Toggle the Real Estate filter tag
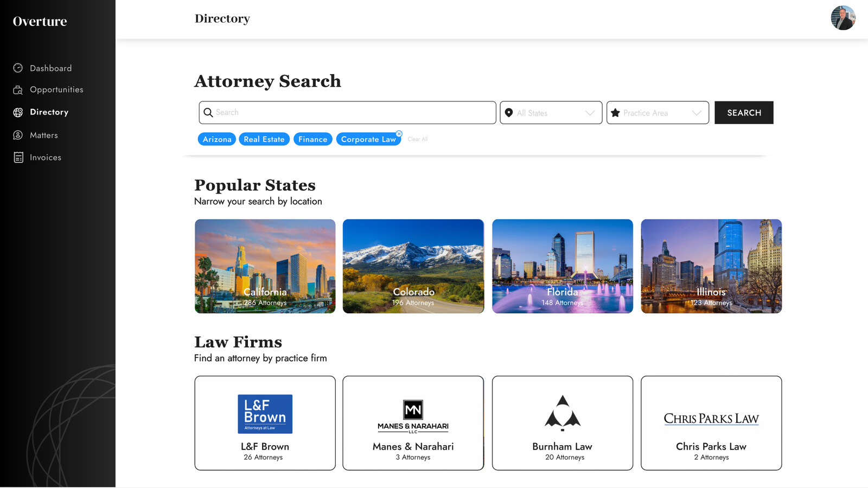 [x=264, y=139]
